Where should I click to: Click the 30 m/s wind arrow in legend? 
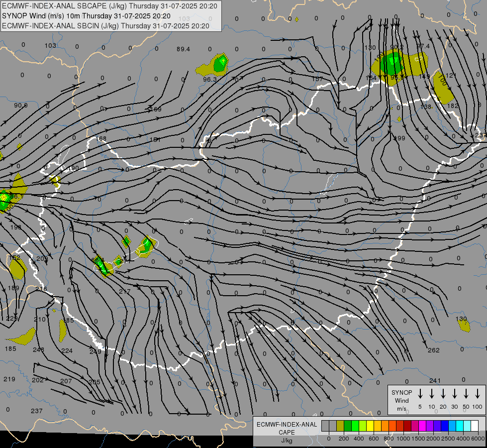(x=454, y=394)
